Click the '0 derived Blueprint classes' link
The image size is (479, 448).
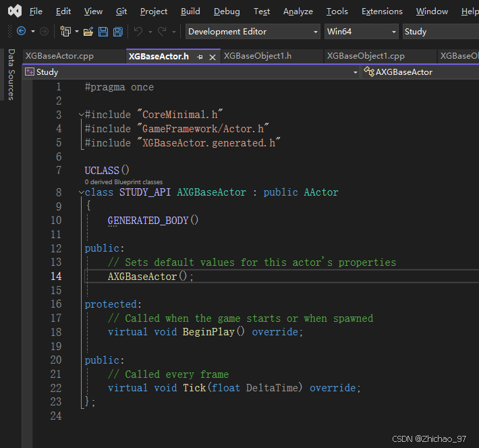pos(123,182)
